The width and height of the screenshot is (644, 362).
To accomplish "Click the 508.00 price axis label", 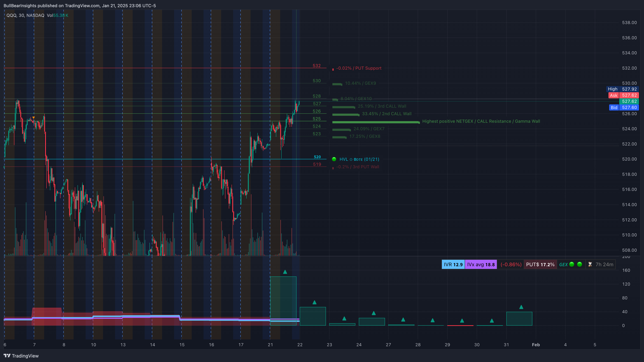I will point(629,250).
